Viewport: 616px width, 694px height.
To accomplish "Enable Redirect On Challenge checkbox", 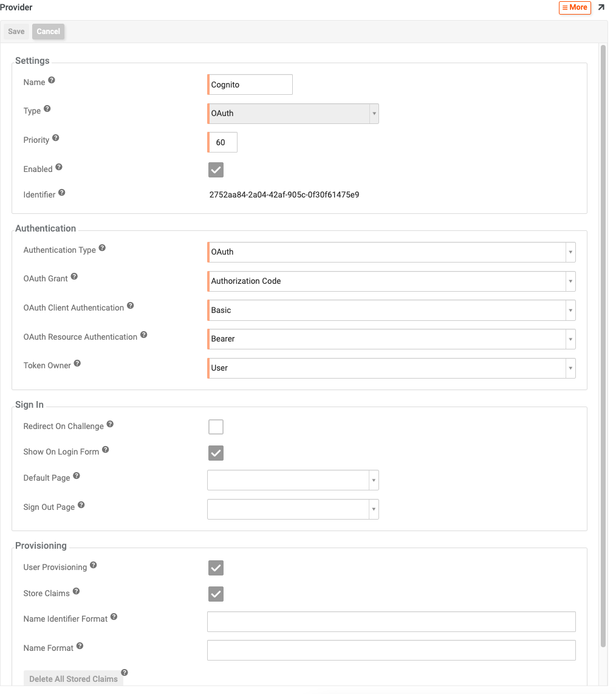I will pos(216,427).
